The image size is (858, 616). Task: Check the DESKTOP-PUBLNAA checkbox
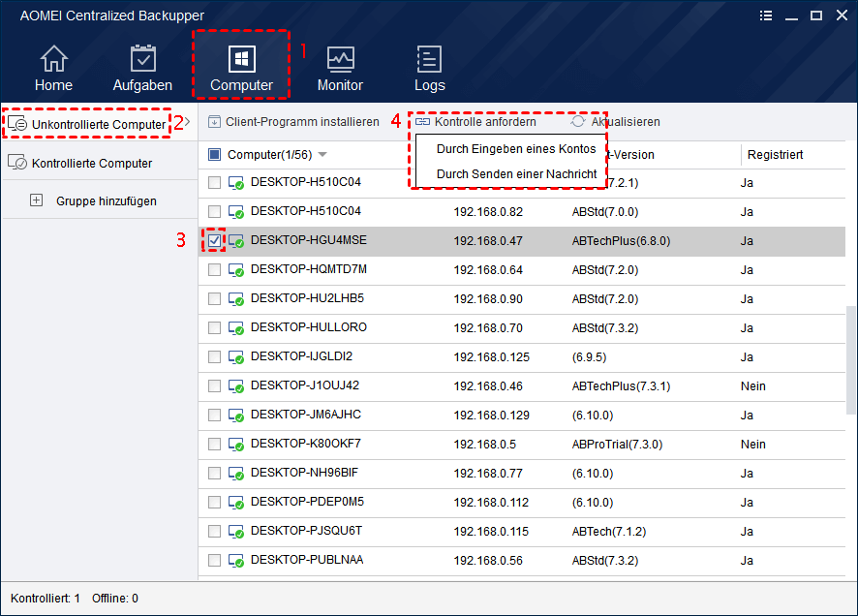coord(214,560)
